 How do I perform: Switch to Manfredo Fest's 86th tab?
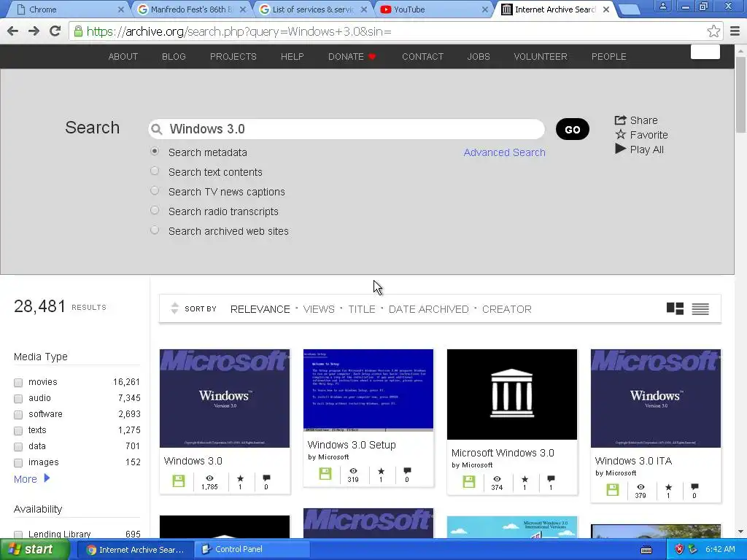click(192, 9)
